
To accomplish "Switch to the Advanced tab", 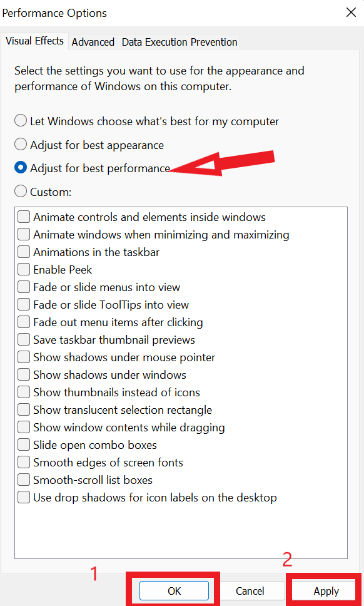I will click(x=93, y=42).
